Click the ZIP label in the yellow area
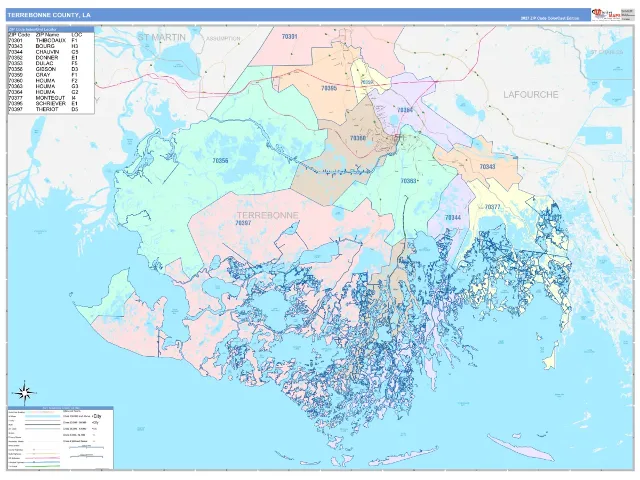 pos(367,82)
